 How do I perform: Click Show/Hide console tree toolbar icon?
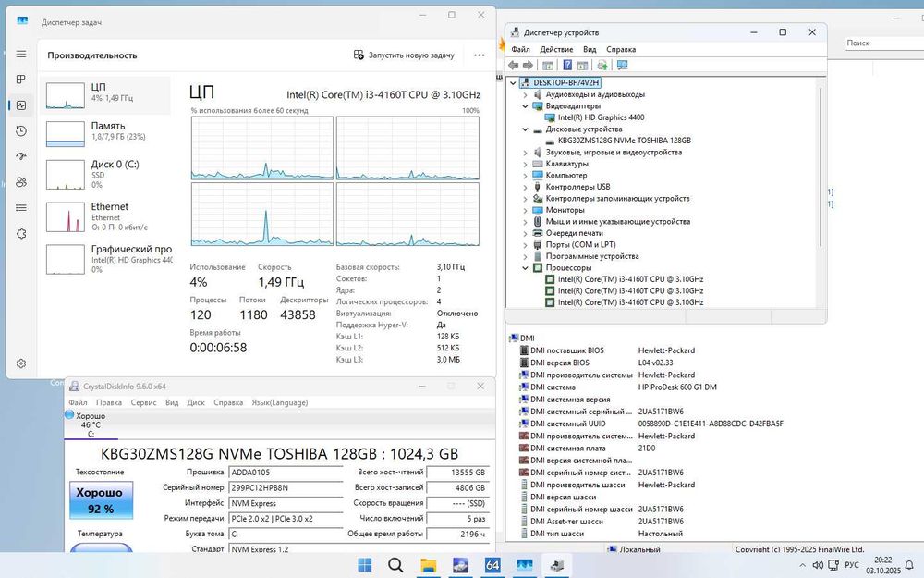tap(547, 65)
